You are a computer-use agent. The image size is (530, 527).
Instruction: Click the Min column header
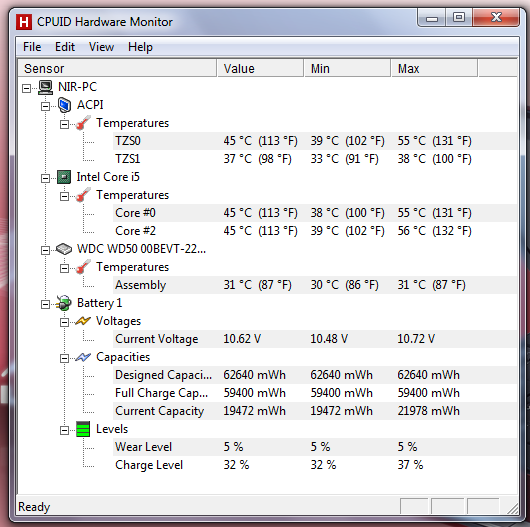(x=347, y=69)
